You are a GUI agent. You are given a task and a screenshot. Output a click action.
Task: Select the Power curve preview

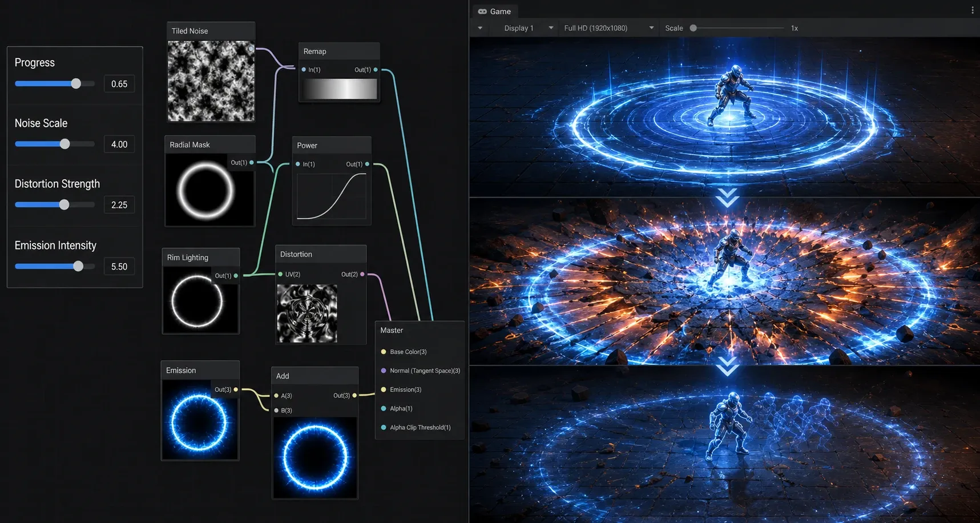[332, 196]
